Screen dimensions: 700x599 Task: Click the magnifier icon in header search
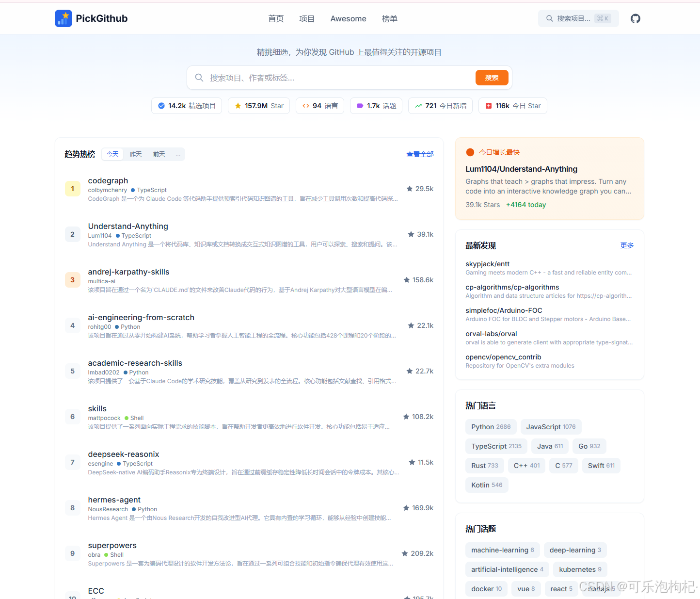pos(550,18)
